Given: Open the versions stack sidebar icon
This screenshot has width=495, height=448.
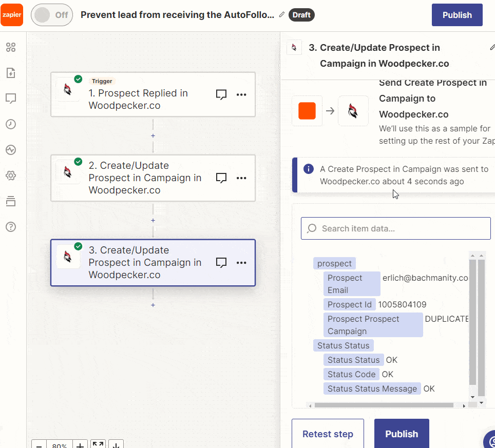Looking at the screenshot, I should (11, 201).
